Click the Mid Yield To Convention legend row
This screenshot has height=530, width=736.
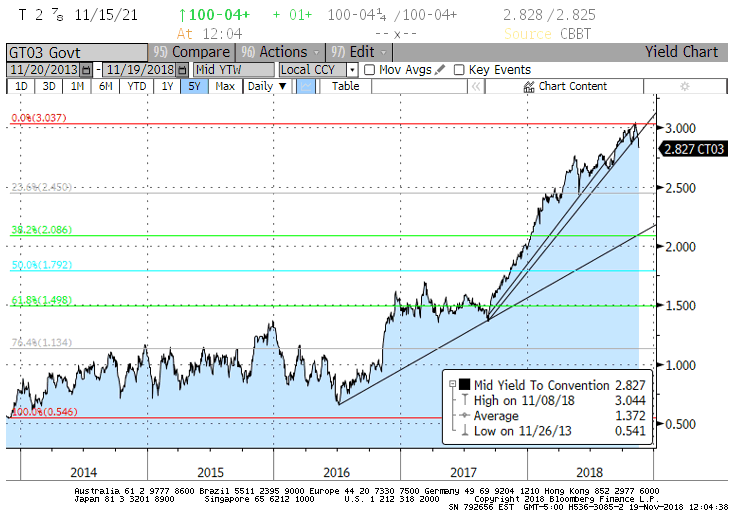[x=547, y=385]
